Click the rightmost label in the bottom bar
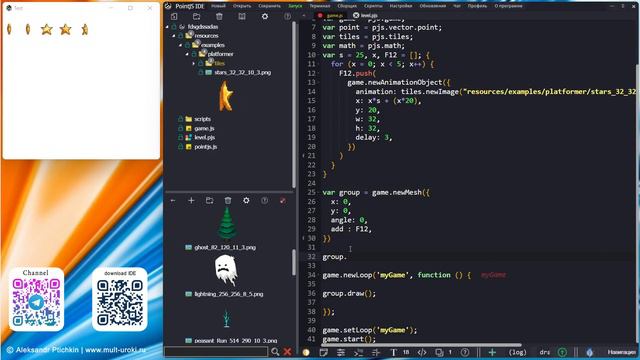The width and height of the screenshot is (640, 360). [622, 352]
